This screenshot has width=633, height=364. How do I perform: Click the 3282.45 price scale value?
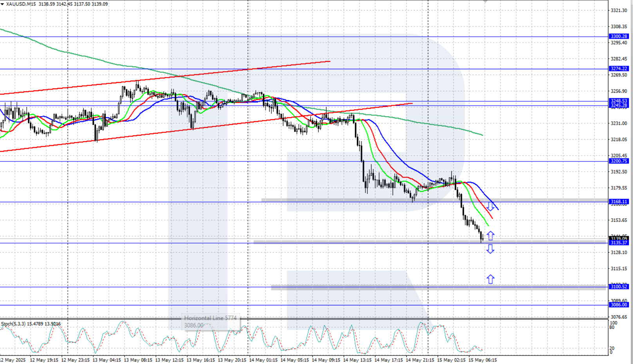tap(619, 59)
